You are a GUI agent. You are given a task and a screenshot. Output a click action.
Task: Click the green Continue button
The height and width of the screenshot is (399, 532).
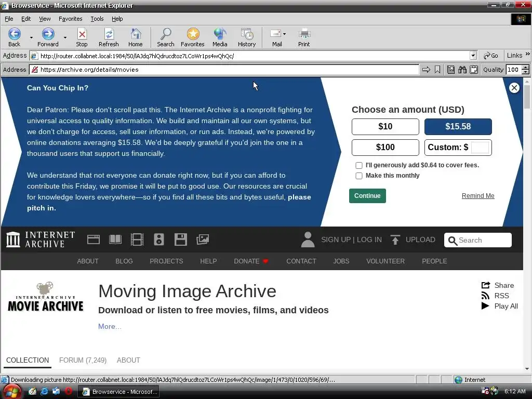(367, 196)
